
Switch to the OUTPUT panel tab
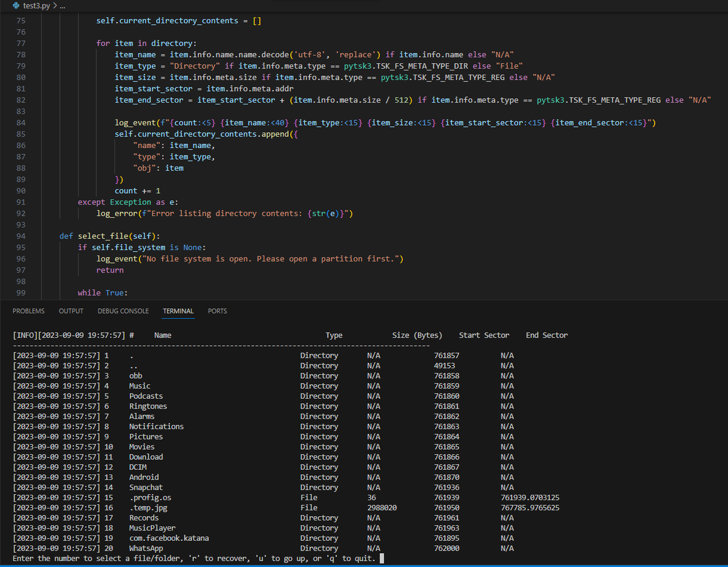pos(71,311)
